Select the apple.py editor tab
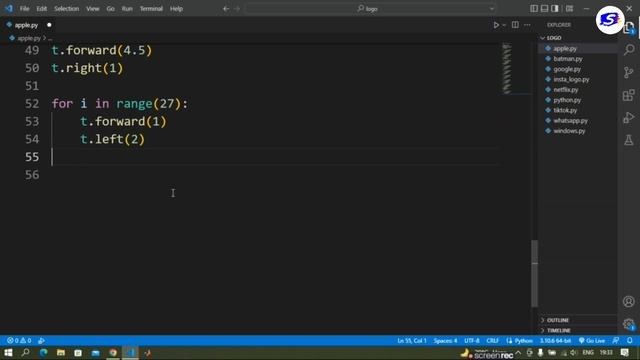 tap(27, 25)
